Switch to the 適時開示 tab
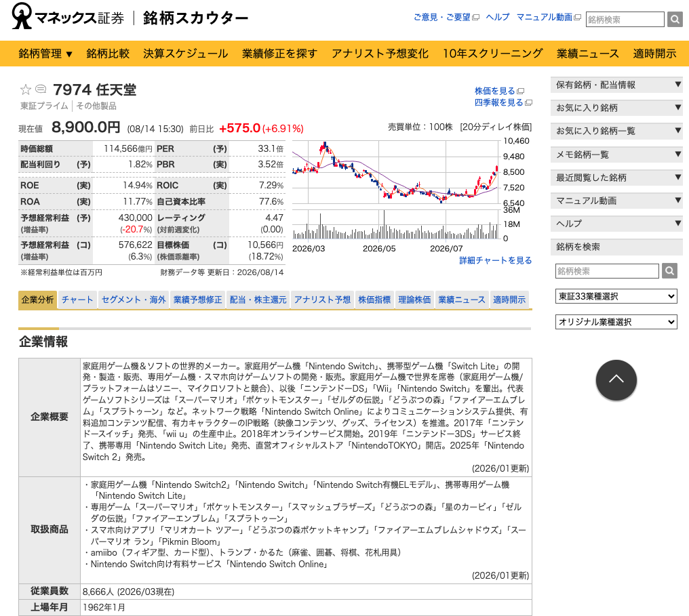Viewport: 689px width, 616px height. coord(509,300)
